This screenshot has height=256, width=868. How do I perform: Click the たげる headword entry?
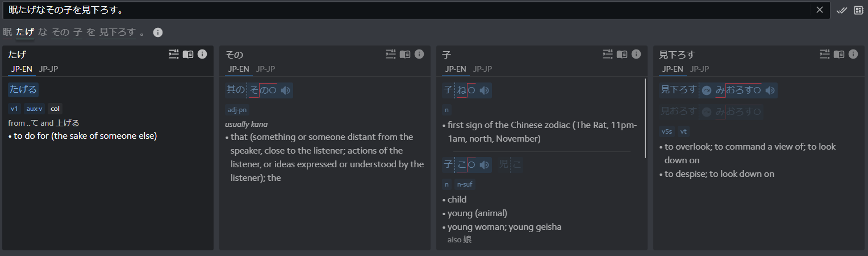(x=23, y=90)
